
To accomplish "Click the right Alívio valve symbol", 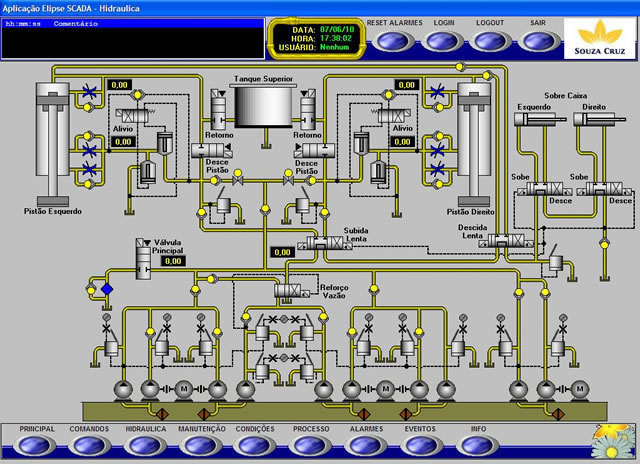I will click(x=391, y=115).
